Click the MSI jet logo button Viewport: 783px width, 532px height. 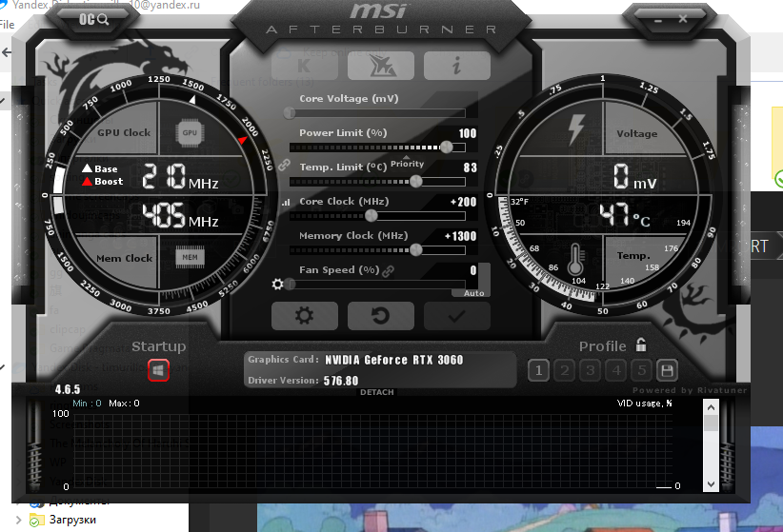coord(380,66)
